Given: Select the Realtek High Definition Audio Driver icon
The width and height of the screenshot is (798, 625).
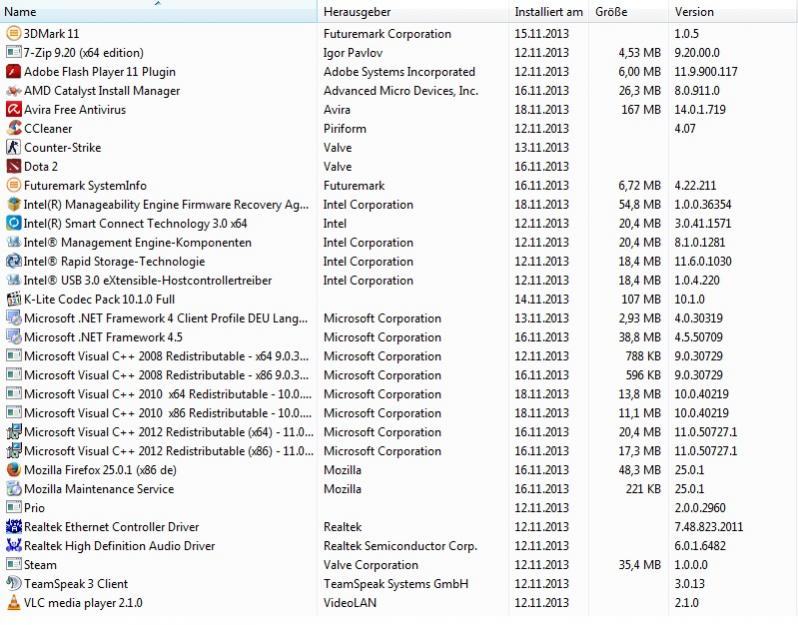Looking at the screenshot, I should [14, 546].
